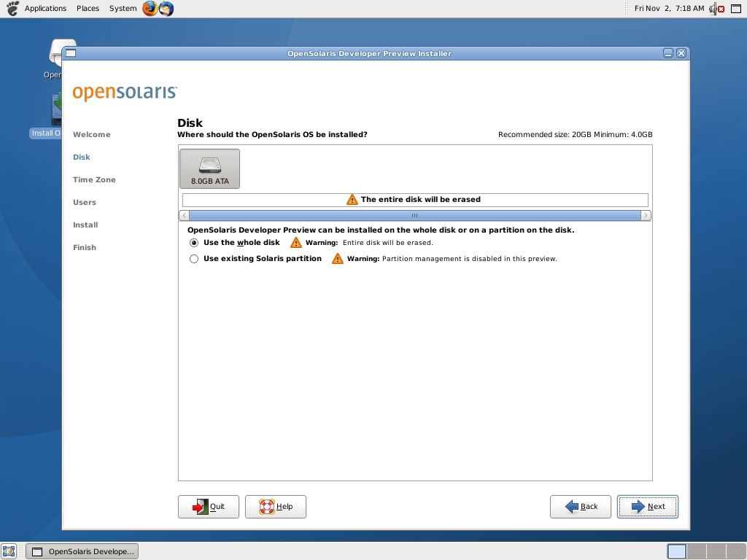
Task: Open installer Help
Action: pos(276,507)
